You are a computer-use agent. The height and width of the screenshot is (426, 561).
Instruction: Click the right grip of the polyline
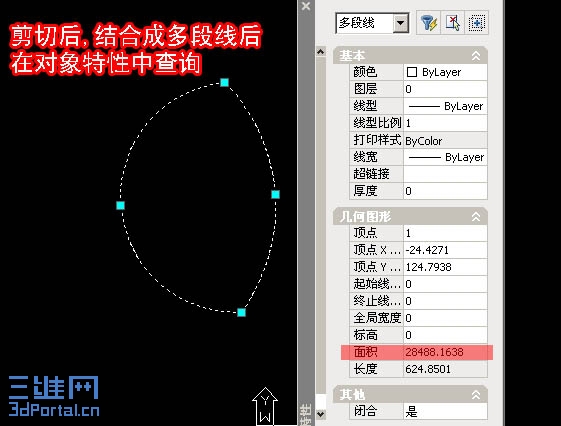coord(275,194)
